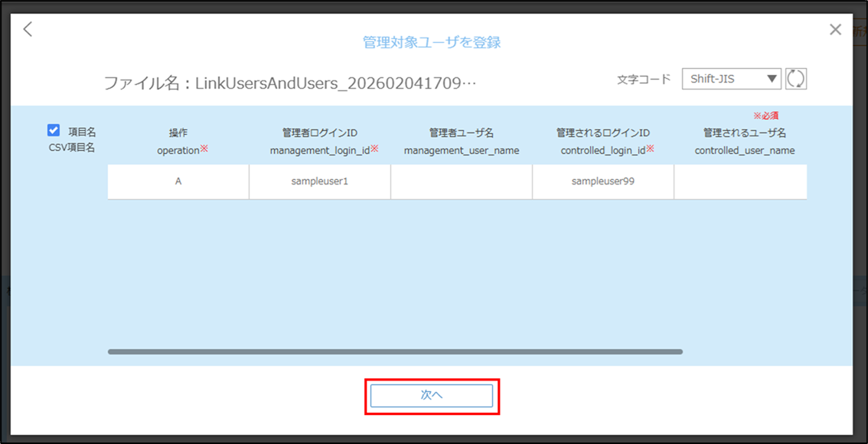Go back using the left chevron arrow
This screenshot has height=444, width=868.
[28, 29]
